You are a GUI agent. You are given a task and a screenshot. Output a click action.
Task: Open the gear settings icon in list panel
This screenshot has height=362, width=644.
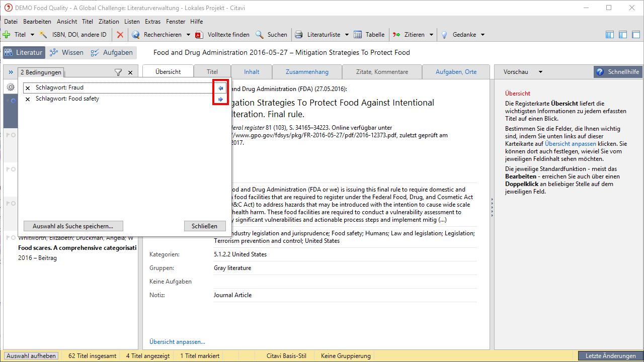10,87
